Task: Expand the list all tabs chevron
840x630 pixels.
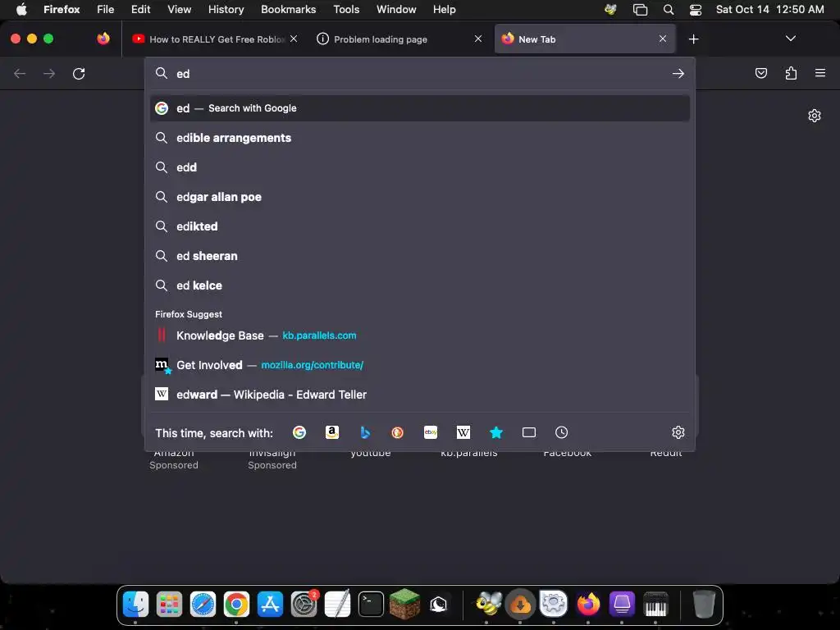Action: coord(791,39)
